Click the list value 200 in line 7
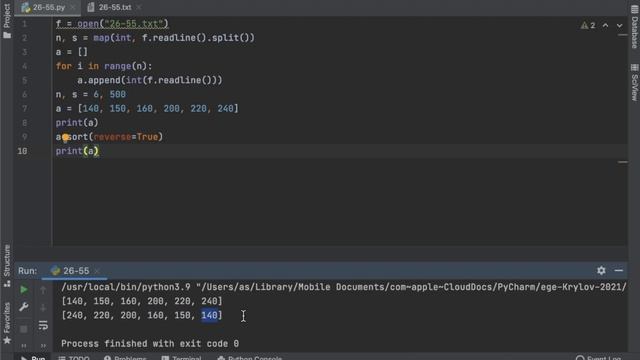The height and width of the screenshot is (360, 640). click(x=171, y=109)
